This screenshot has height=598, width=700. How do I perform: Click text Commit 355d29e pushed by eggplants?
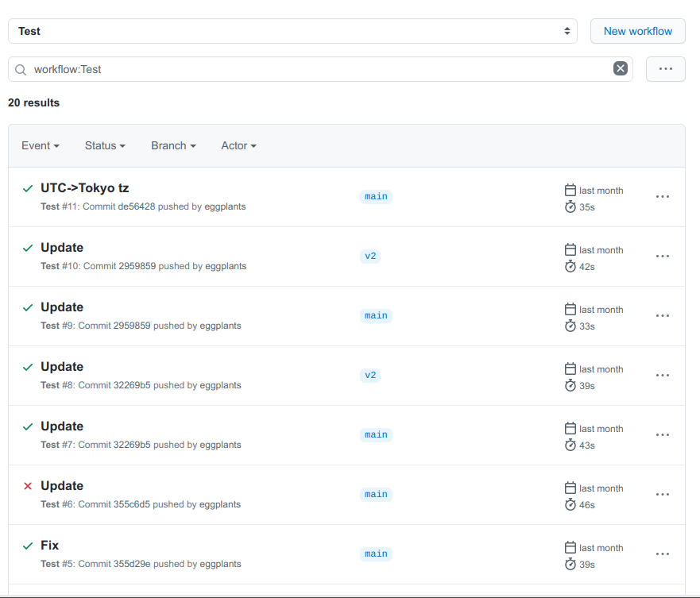click(x=160, y=564)
